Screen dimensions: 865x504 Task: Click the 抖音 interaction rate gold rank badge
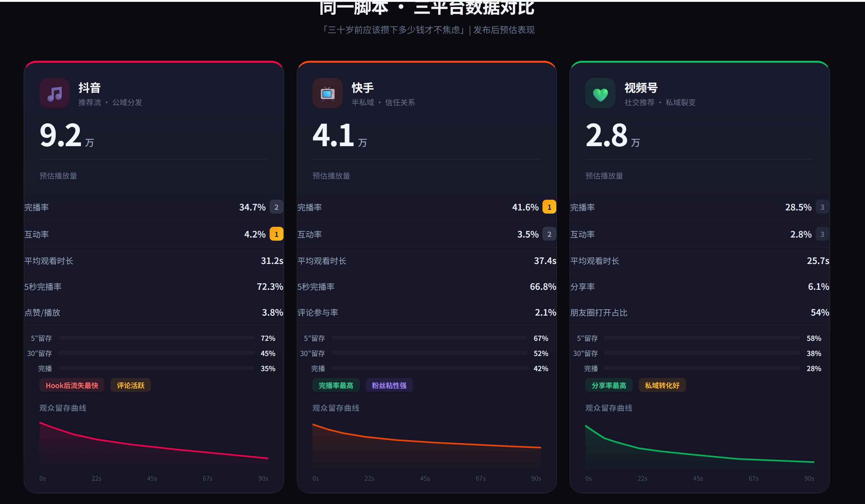276,234
